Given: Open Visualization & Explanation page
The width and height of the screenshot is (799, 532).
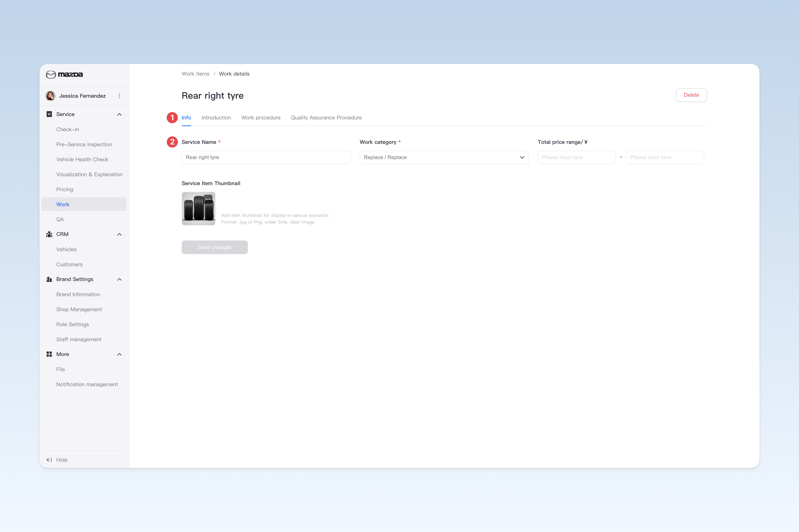Looking at the screenshot, I should (x=89, y=174).
